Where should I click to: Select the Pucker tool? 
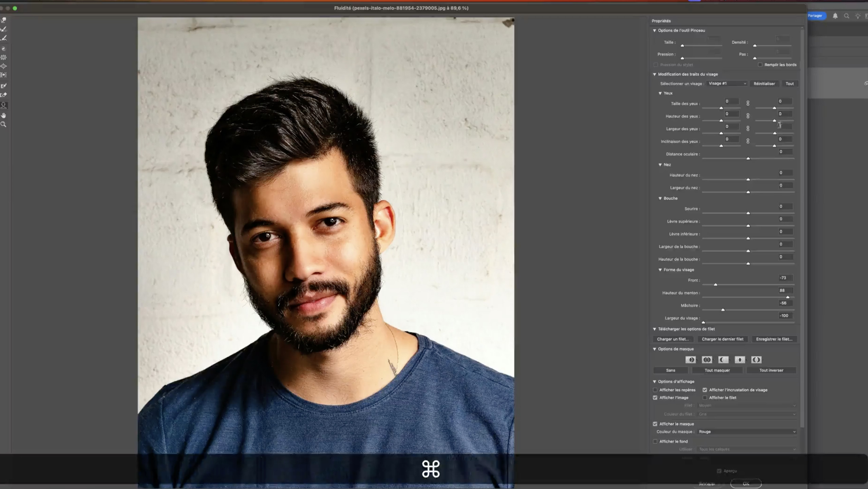[4, 57]
